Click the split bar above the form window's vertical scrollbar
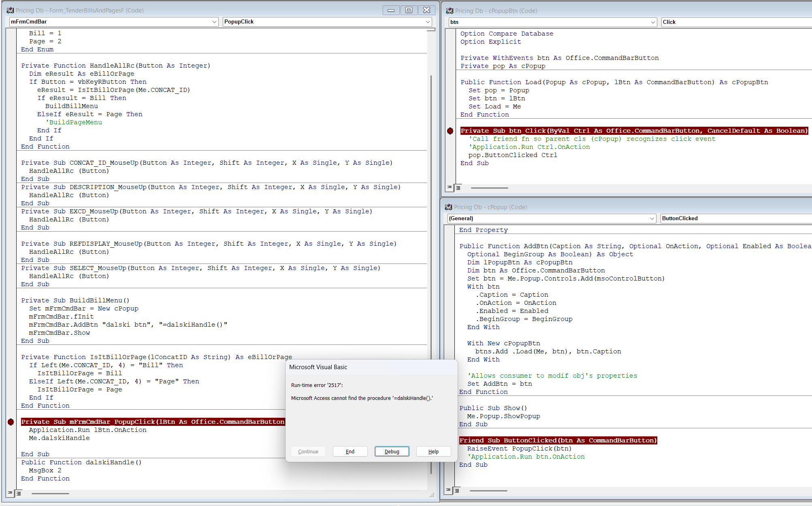 pyautogui.click(x=431, y=30)
